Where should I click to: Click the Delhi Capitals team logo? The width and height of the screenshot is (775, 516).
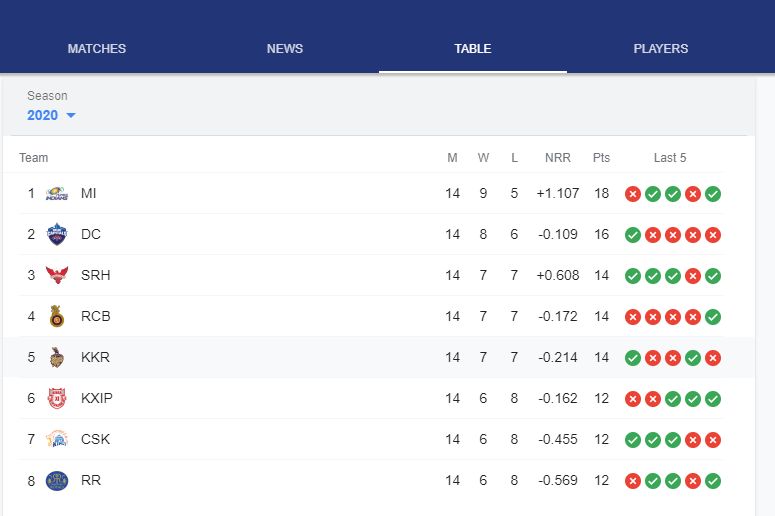click(x=57, y=234)
